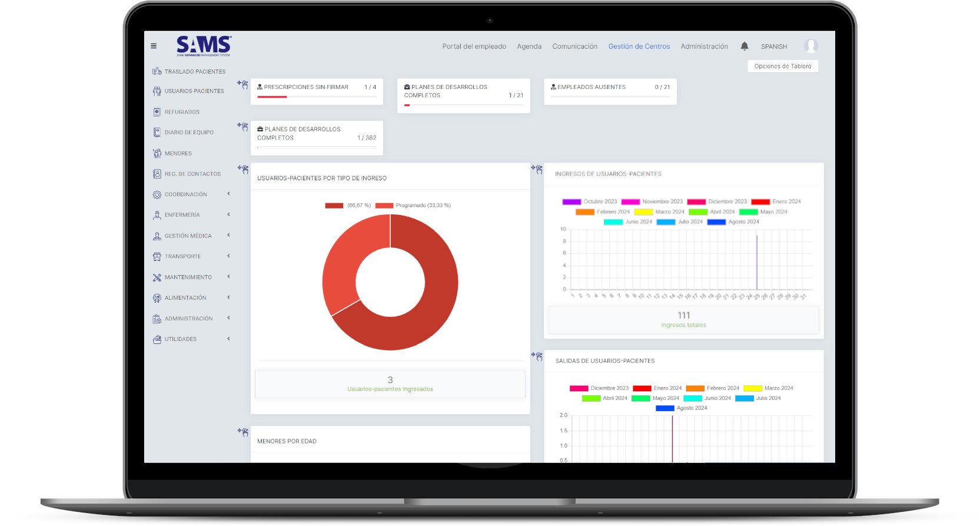Open the Empleados Ausentes card
The width and height of the screenshot is (980, 526).
click(610, 91)
